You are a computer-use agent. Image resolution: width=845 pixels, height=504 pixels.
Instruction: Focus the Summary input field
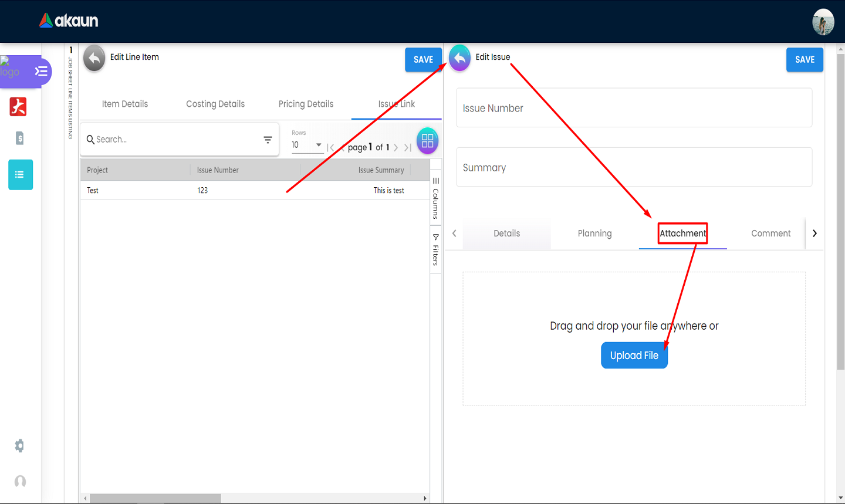(x=634, y=167)
